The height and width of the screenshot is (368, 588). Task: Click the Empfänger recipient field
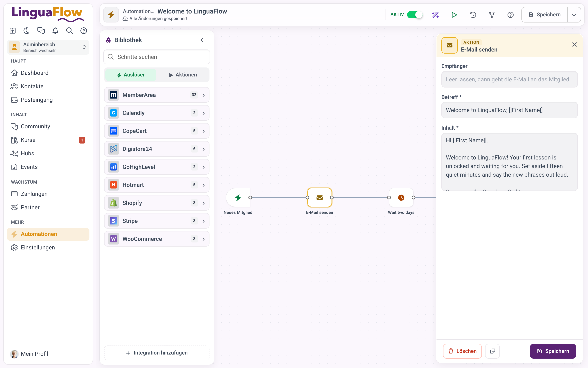pyautogui.click(x=509, y=79)
